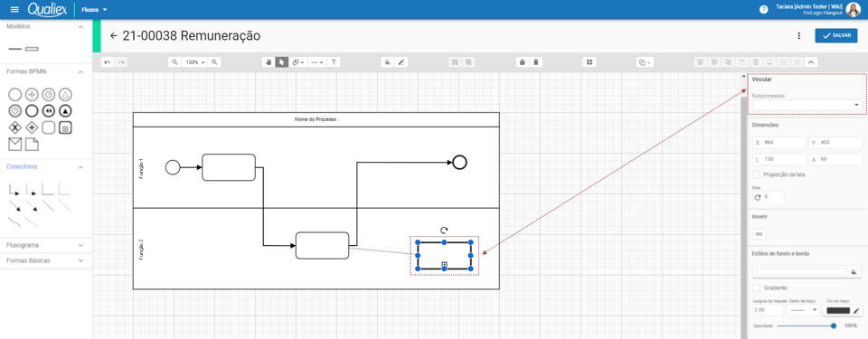Open the connector style toolbar dropdown

click(x=317, y=62)
